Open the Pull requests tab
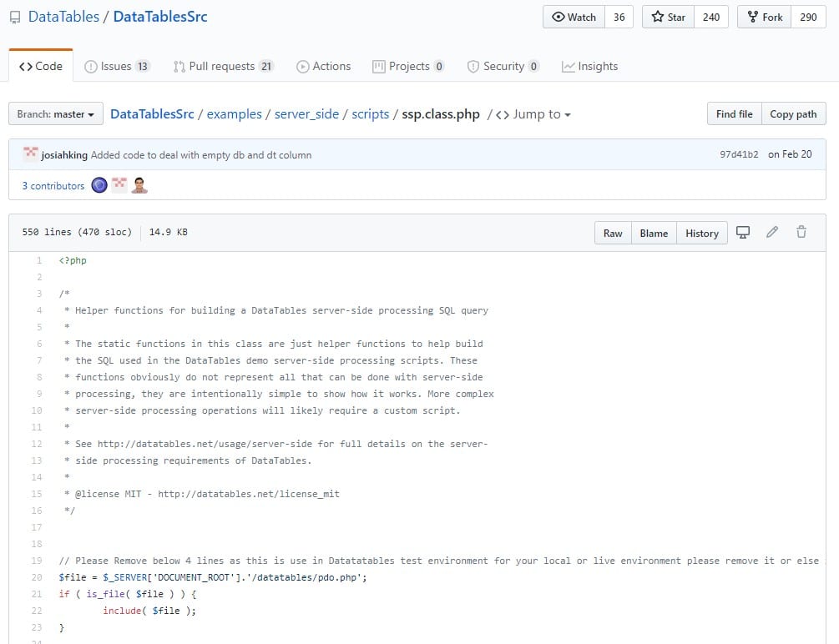The height and width of the screenshot is (644, 839). tap(224, 67)
